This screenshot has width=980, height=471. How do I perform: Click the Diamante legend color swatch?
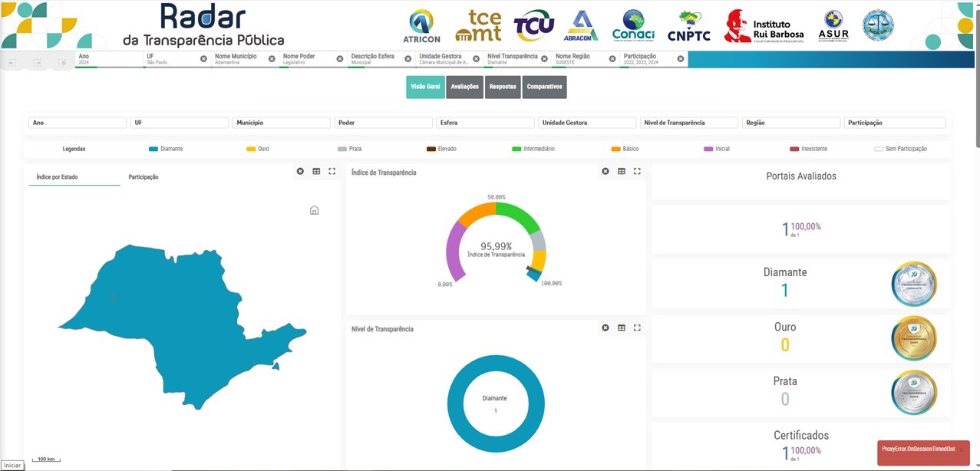(x=153, y=149)
